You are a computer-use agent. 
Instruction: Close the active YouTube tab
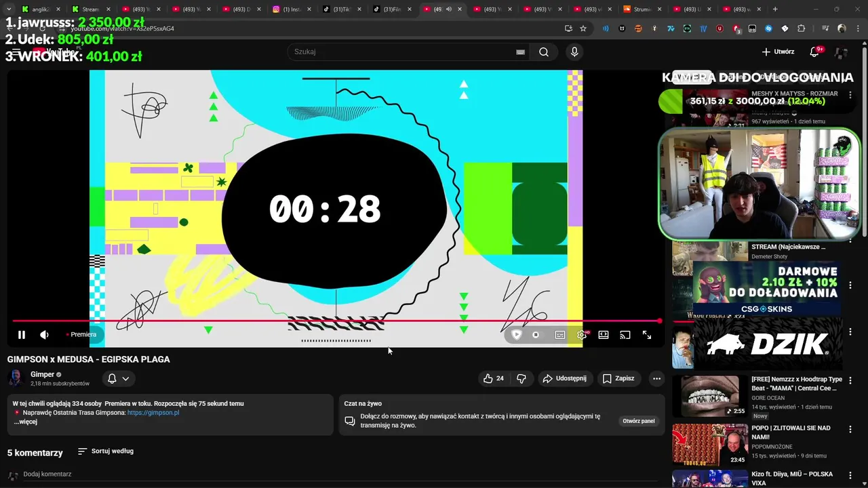coord(460,9)
